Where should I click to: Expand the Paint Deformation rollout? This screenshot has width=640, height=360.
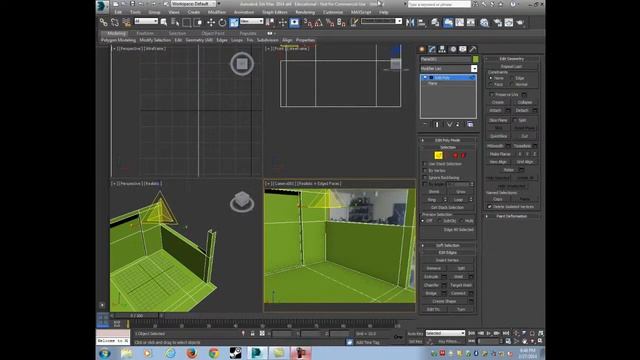[x=512, y=216]
